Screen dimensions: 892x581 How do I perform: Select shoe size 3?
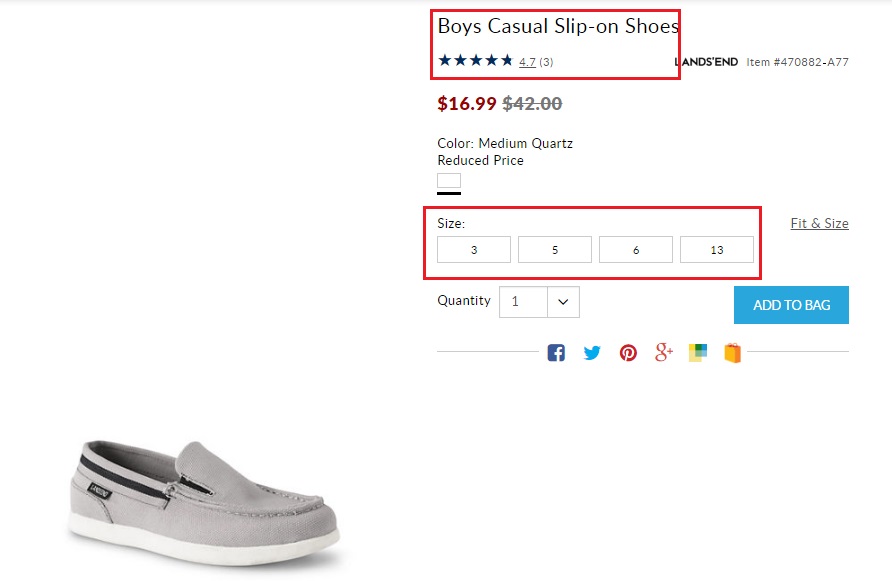474,250
